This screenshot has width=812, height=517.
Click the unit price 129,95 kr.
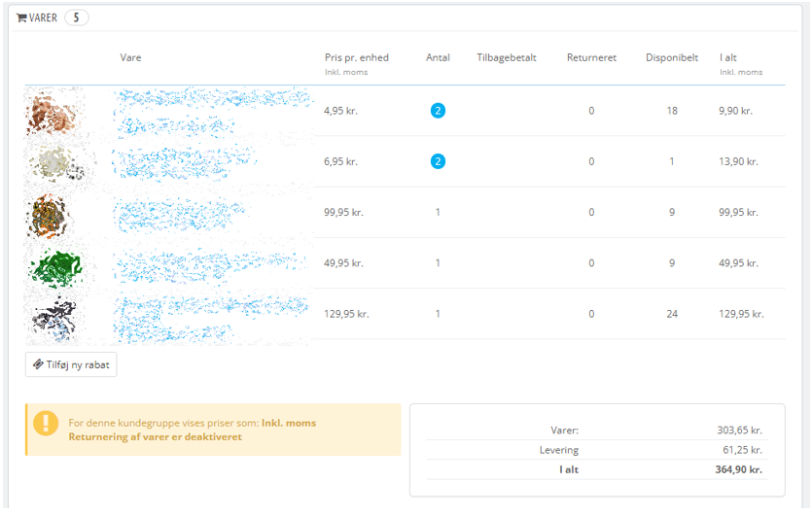346,314
